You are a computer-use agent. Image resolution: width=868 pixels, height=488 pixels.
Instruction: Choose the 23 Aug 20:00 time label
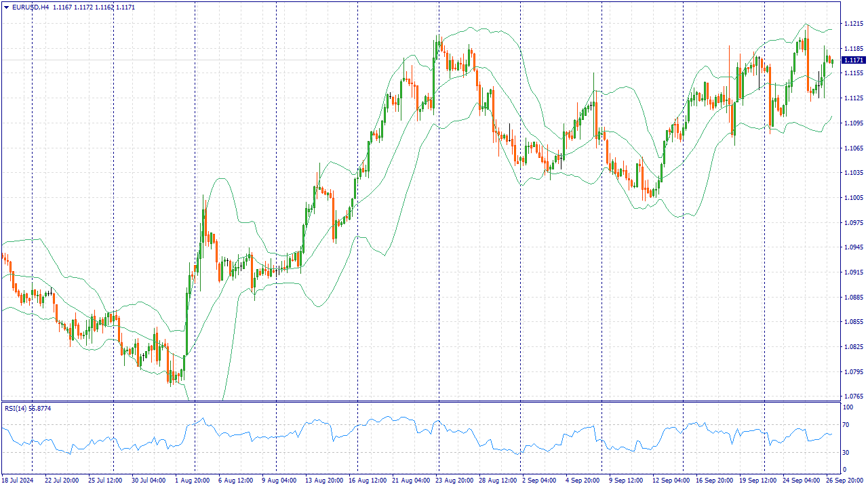(x=454, y=481)
